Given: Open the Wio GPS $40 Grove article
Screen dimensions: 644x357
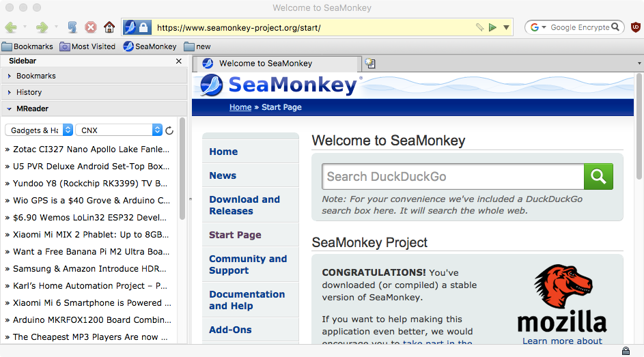Looking at the screenshot, I should click(91, 200).
